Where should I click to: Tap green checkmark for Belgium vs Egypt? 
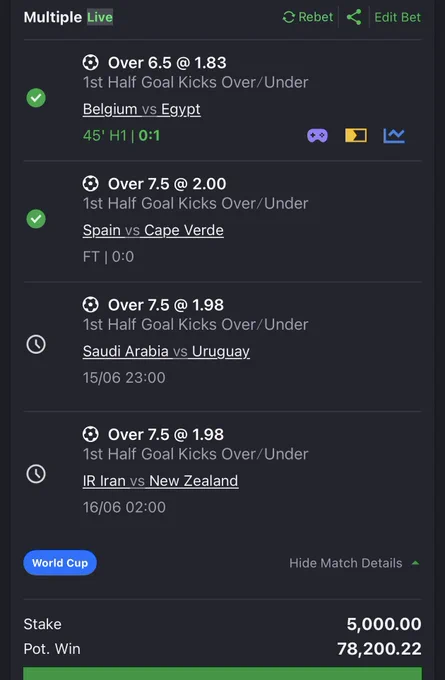(36, 98)
